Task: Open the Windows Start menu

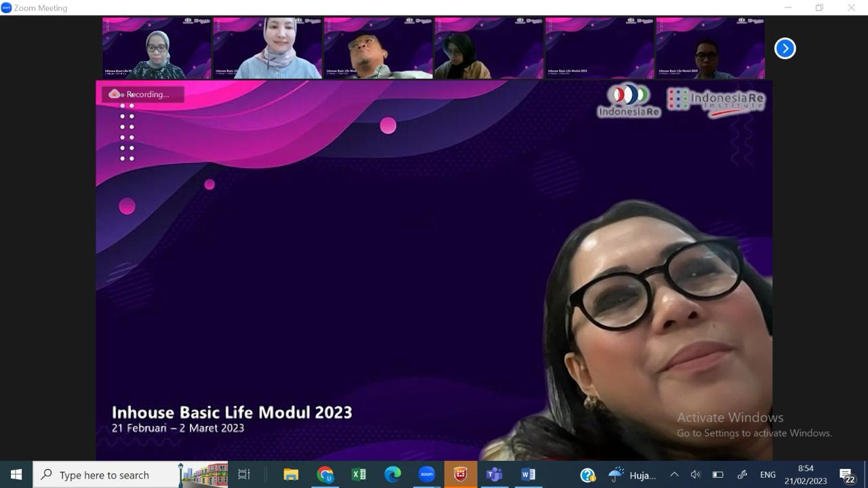Action: [x=16, y=474]
